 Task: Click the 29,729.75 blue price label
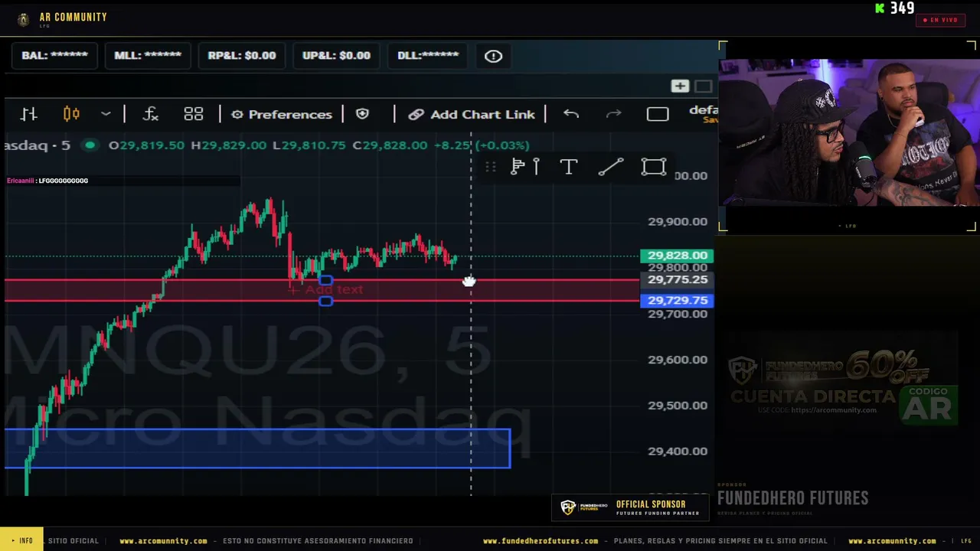point(678,301)
